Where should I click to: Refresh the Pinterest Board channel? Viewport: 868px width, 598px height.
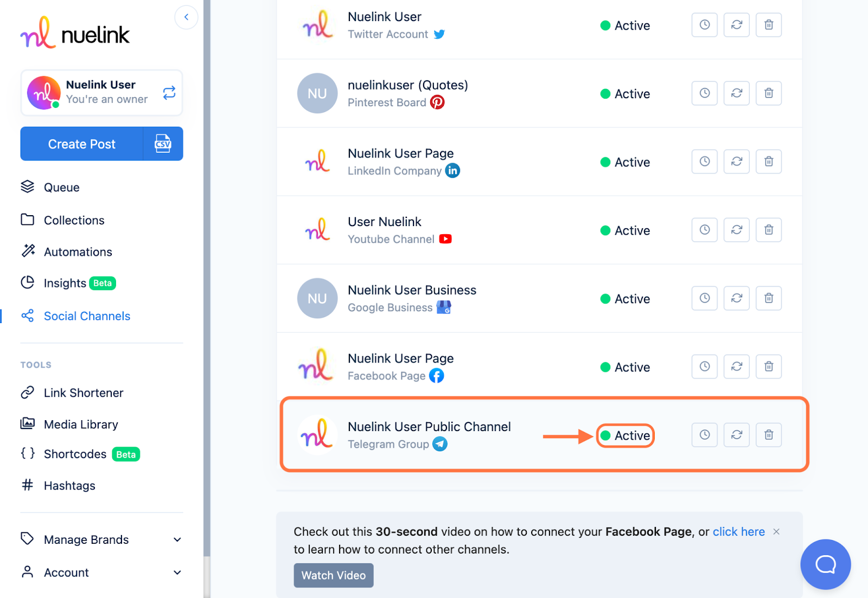pyautogui.click(x=736, y=93)
